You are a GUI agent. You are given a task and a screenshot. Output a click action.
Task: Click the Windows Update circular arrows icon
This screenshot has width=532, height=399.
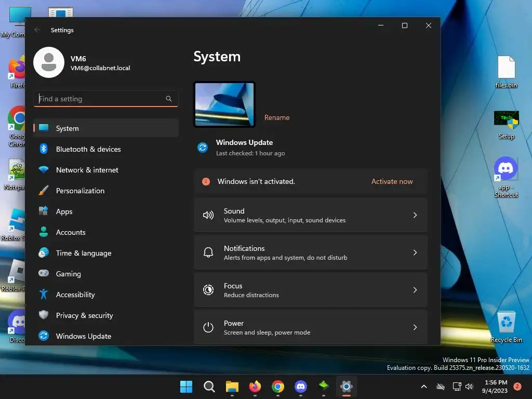pos(203,148)
